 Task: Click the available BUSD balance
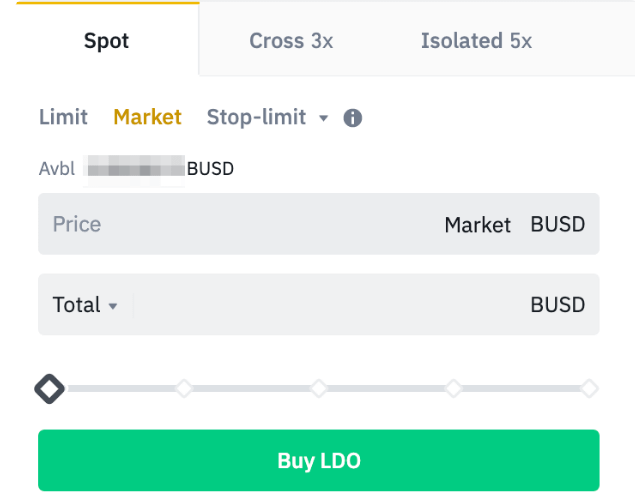136,168
